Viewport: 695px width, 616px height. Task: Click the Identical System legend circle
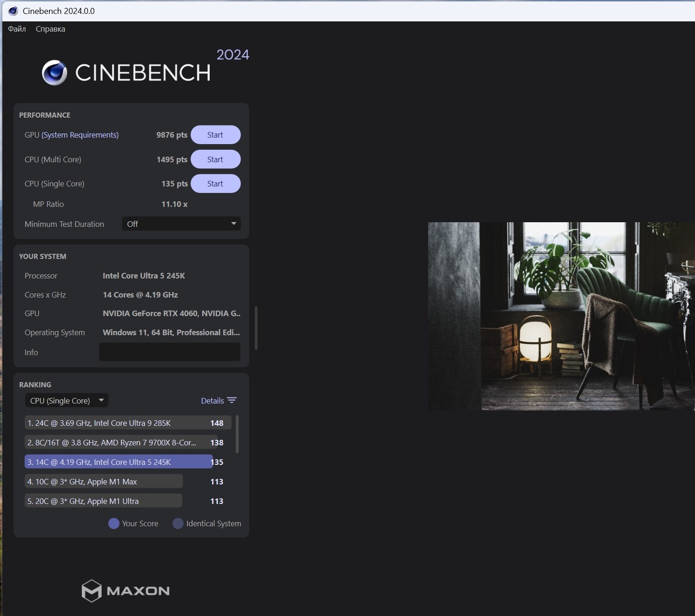click(178, 523)
